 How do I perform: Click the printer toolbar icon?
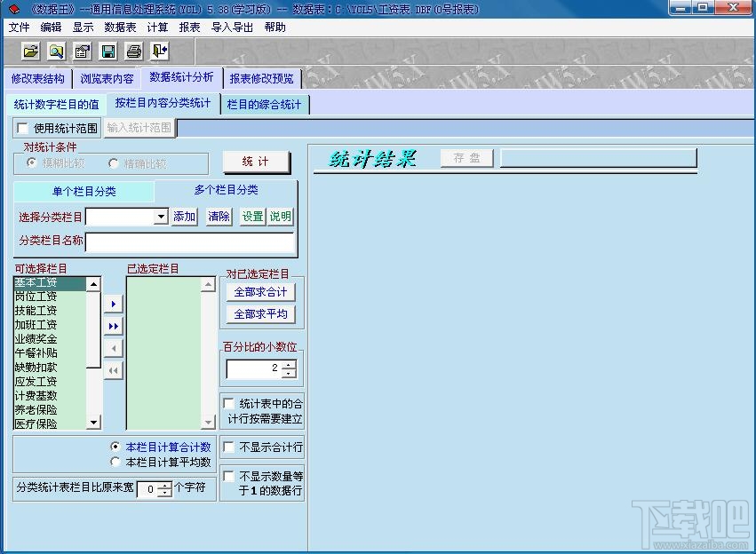coord(133,51)
